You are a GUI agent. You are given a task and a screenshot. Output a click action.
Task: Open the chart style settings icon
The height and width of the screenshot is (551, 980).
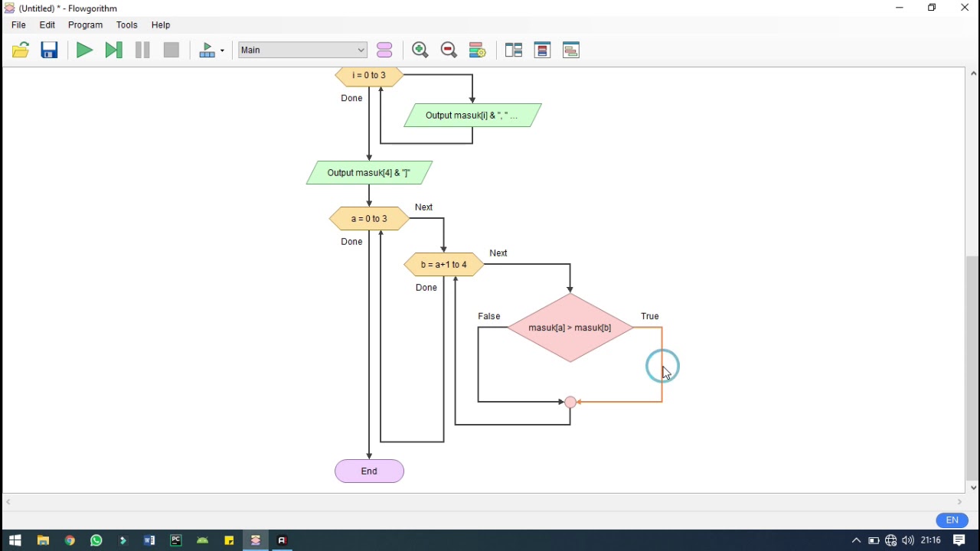pos(478,51)
